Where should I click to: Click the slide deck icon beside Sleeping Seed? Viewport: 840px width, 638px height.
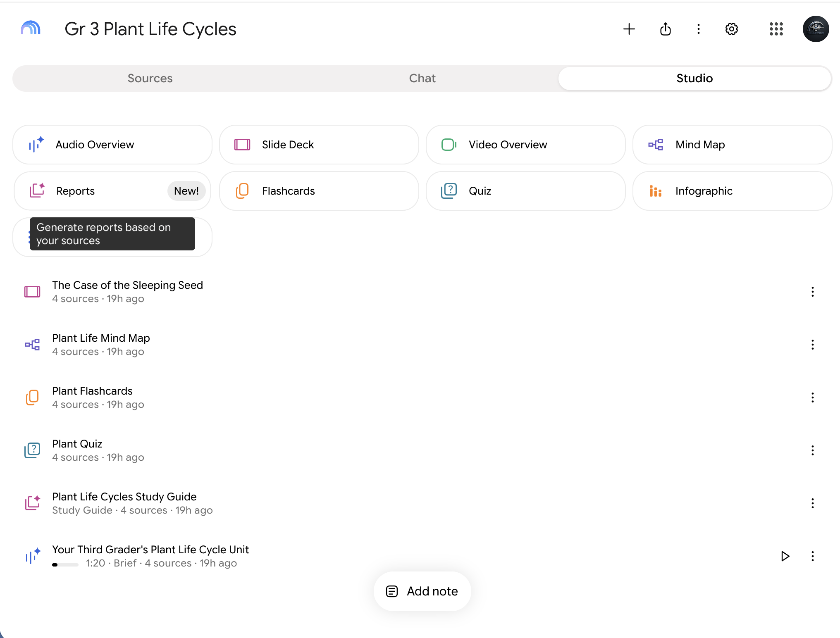32,292
